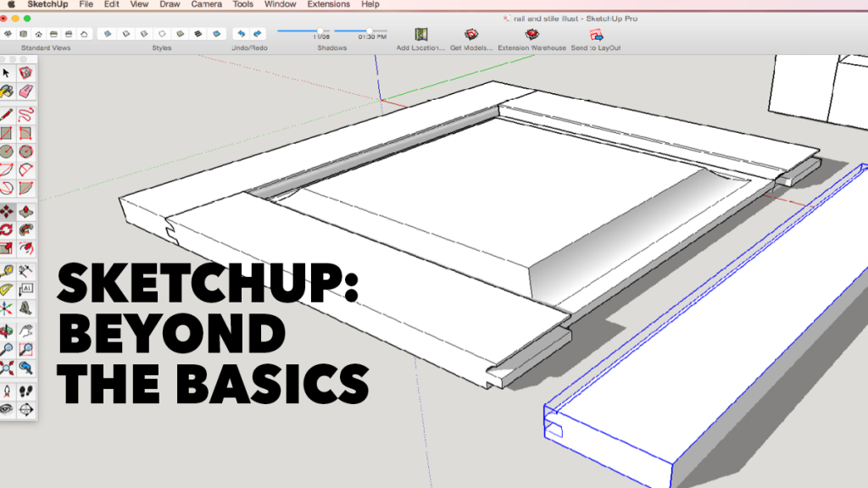This screenshot has width=868, height=488.
Task: Activate the Walk footprints tool
Action: tap(25, 391)
